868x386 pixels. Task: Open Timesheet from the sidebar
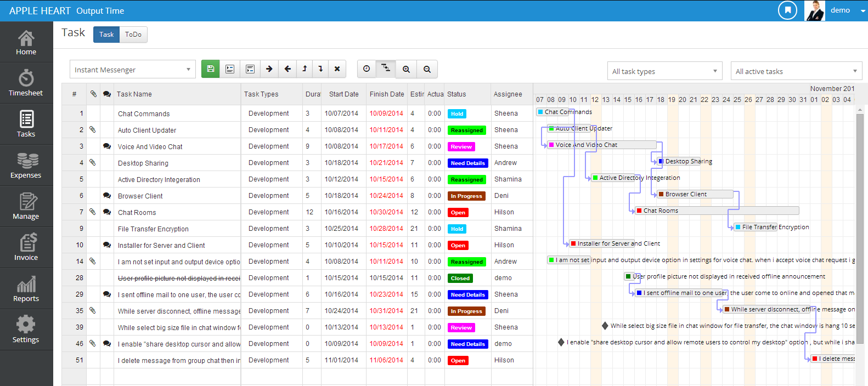tap(26, 83)
